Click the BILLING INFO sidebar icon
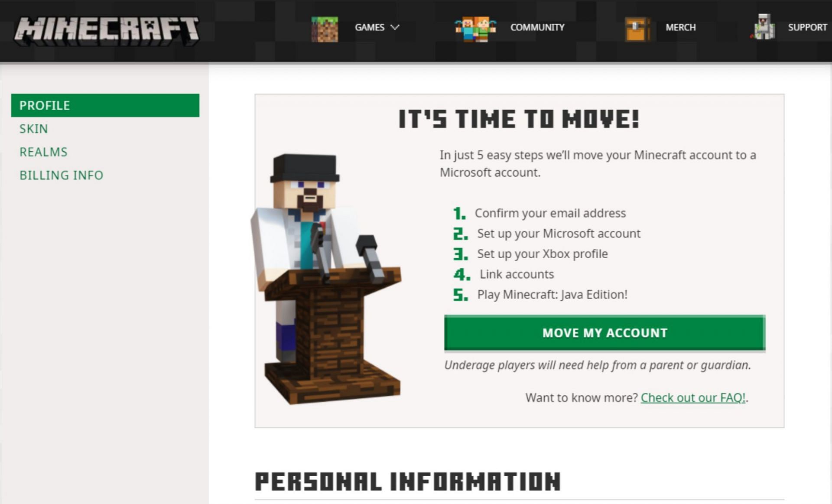Screen dimensions: 832x504 [x=62, y=175]
